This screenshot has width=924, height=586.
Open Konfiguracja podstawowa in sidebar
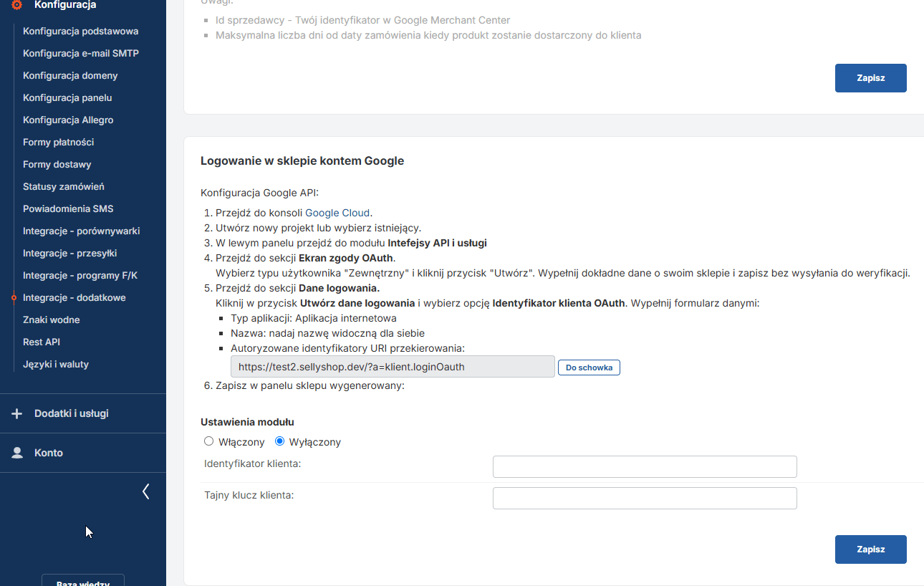[x=80, y=32]
